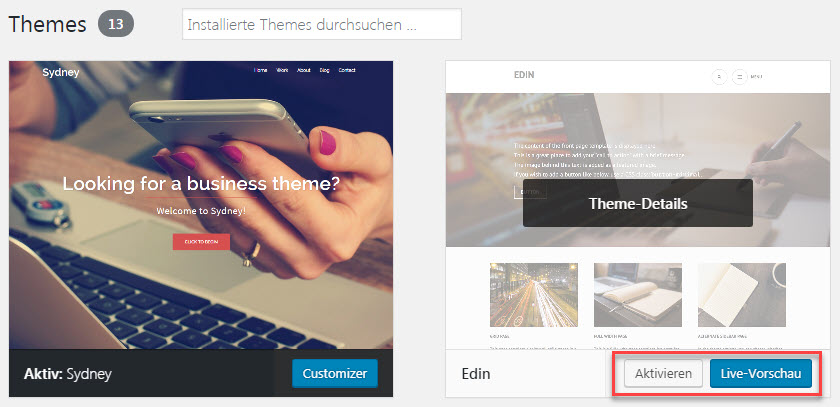
Task: Launch Live-Vorschau for the Edin theme
Action: [x=761, y=373]
